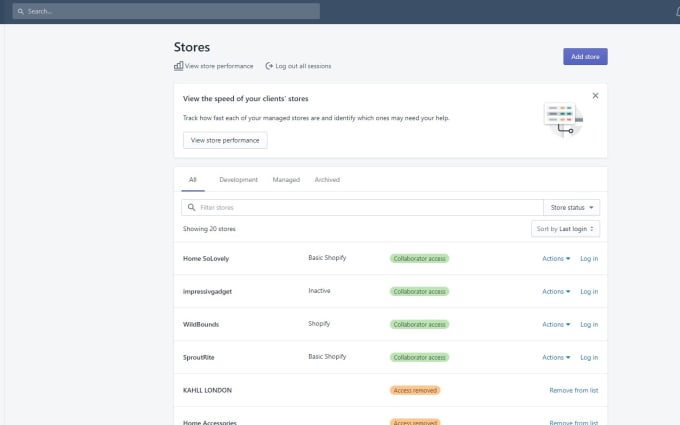This screenshot has height=425, width=680.
Task: Remove KAHLL LONDON from list
Action: click(x=573, y=390)
